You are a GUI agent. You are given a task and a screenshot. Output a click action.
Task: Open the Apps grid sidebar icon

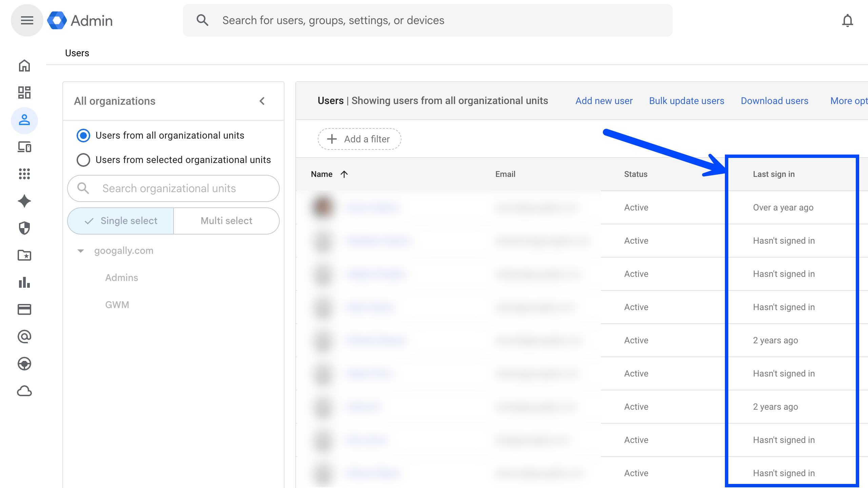(x=24, y=174)
